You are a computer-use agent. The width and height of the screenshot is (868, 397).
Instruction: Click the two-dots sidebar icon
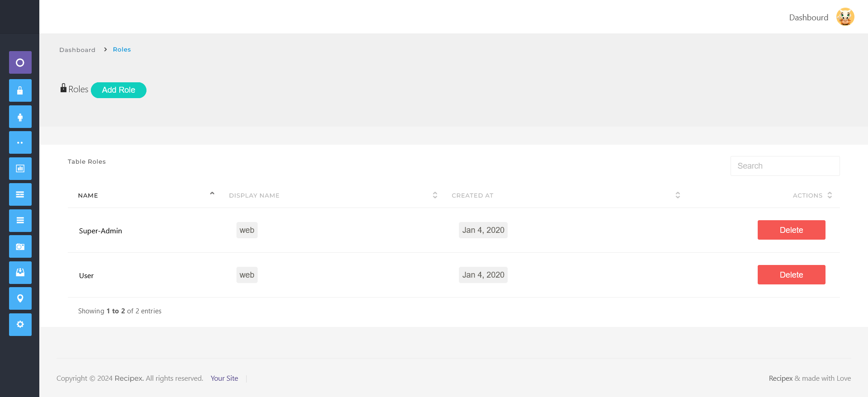click(20, 142)
